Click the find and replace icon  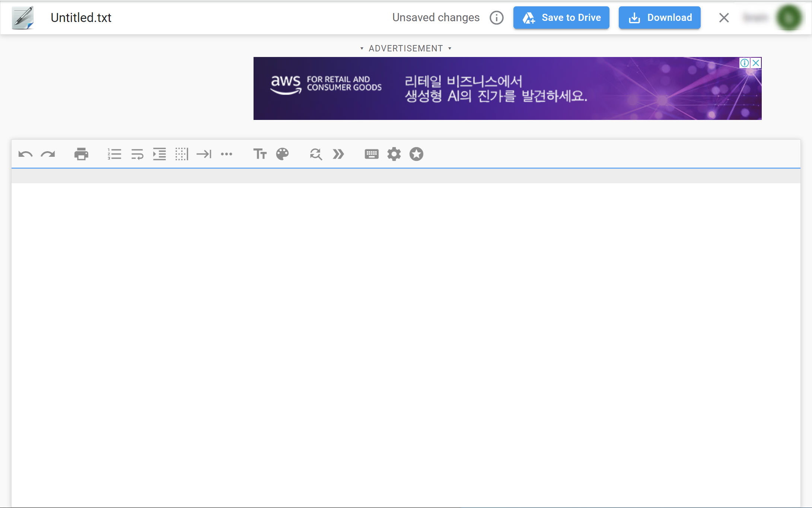coord(316,154)
